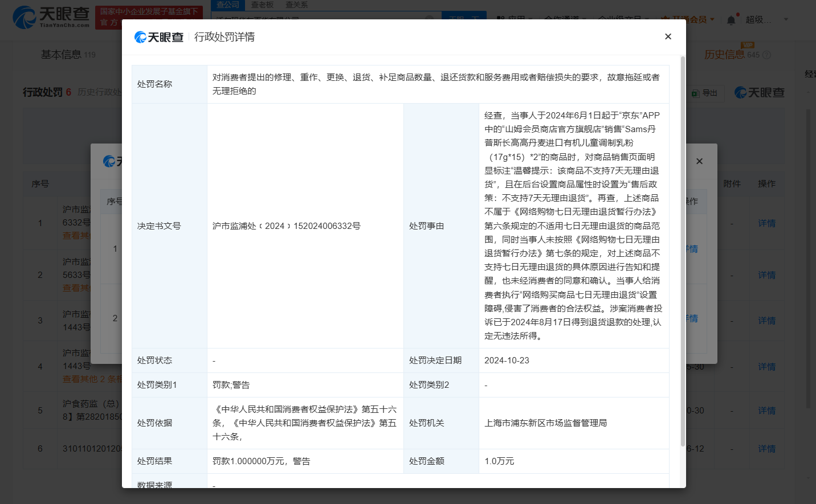Screen dimensions: 816x504
Task: Switch to the 查关系 search tab
Action: click(296, 5)
